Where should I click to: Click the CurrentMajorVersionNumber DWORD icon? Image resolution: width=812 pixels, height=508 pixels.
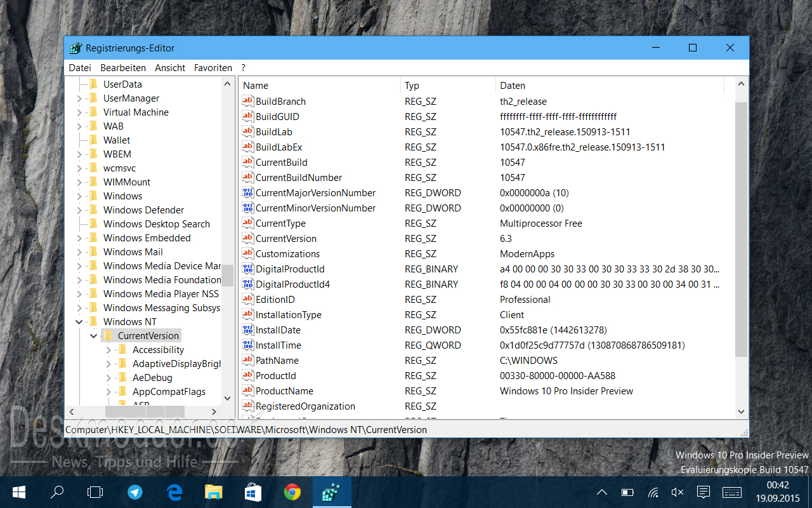pos(247,192)
